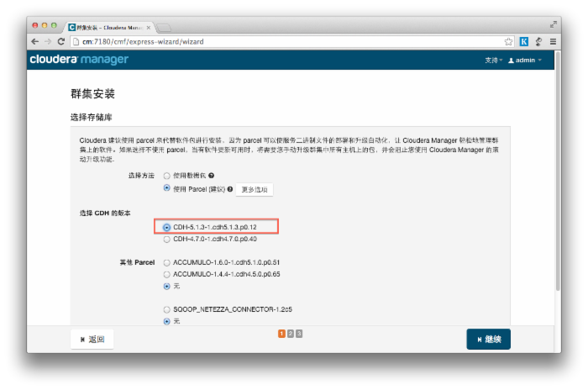
Task: Click help icon next to 使用 Parcel (建议)
Action: coord(230,189)
